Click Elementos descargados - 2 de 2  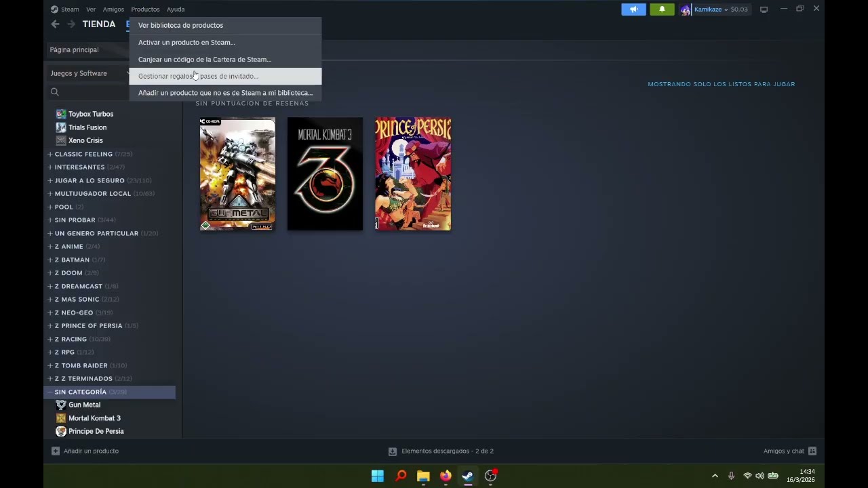click(x=448, y=451)
